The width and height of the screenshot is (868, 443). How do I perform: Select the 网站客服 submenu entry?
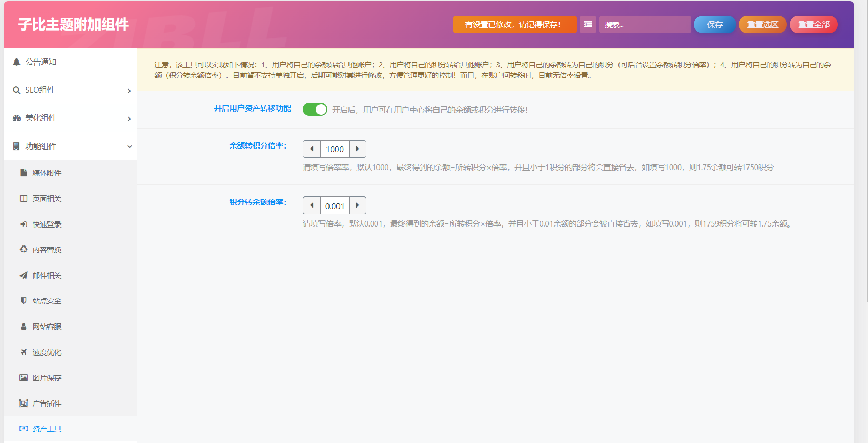pos(71,327)
